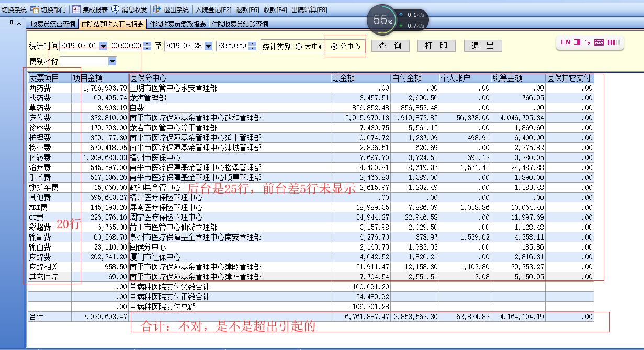Screen dimensions: 644x350
Task: Click the 发票项目 column header
Action: 50,78
